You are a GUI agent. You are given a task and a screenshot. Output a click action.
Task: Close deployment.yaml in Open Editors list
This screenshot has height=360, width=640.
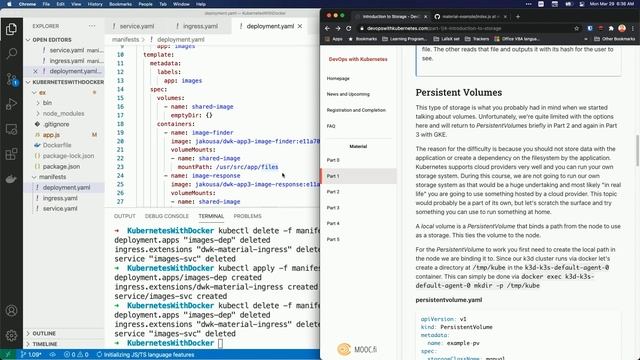tap(35, 71)
